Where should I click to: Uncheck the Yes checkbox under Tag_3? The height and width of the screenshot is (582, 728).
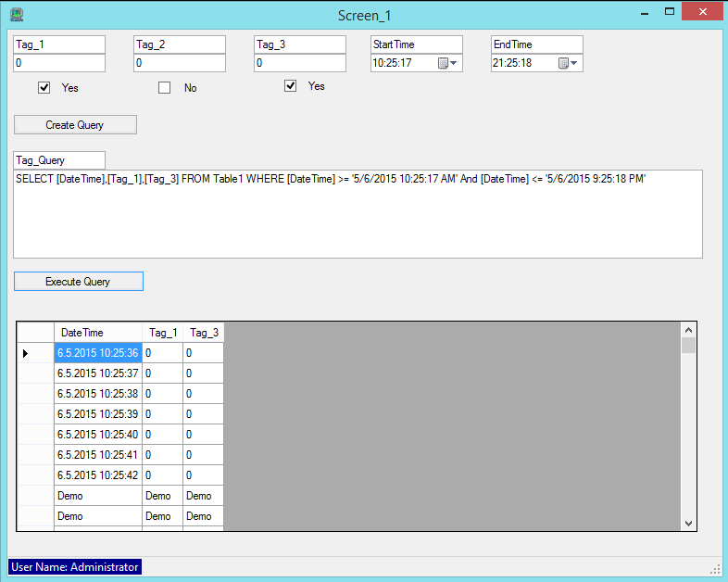[x=291, y=86]
